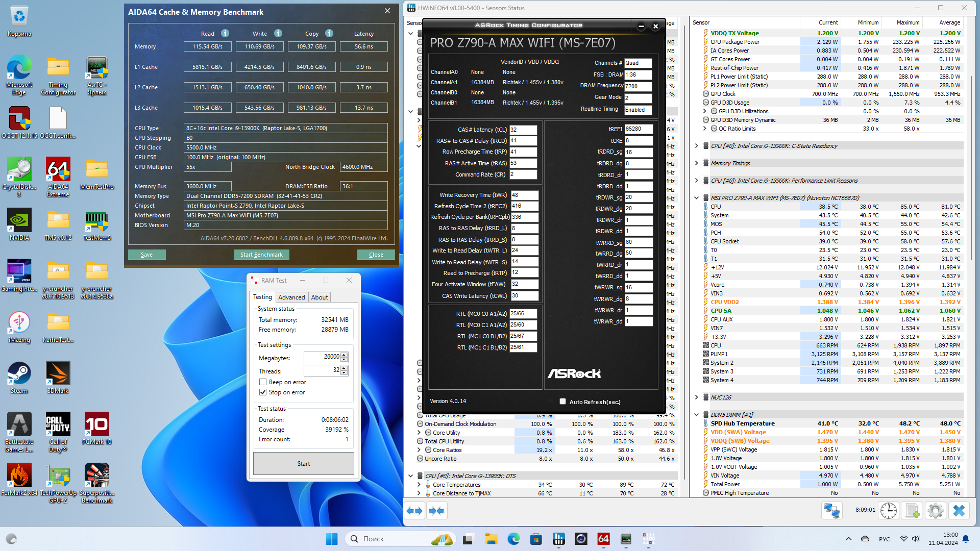The height and width of the screenshot is (551, 980).
Task: Expand the Memory Timings sensor group
Action: [696, 163]
